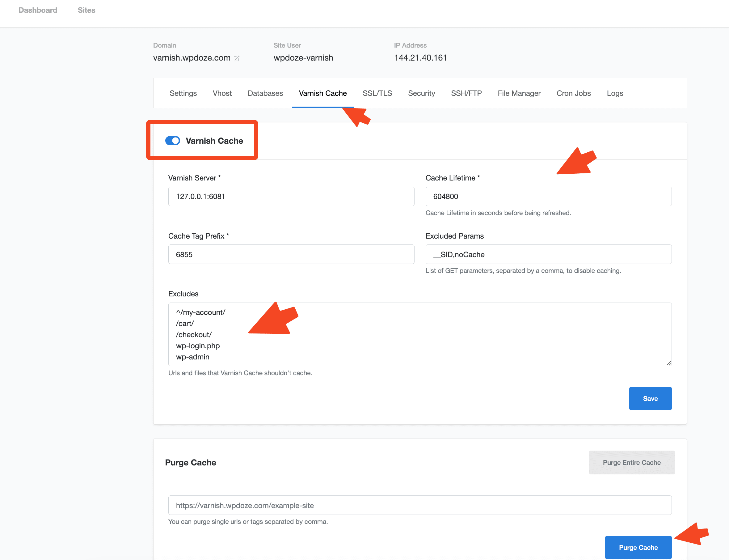Click the Cache Lifetime field
729x560 pixels.
[548, 196]
